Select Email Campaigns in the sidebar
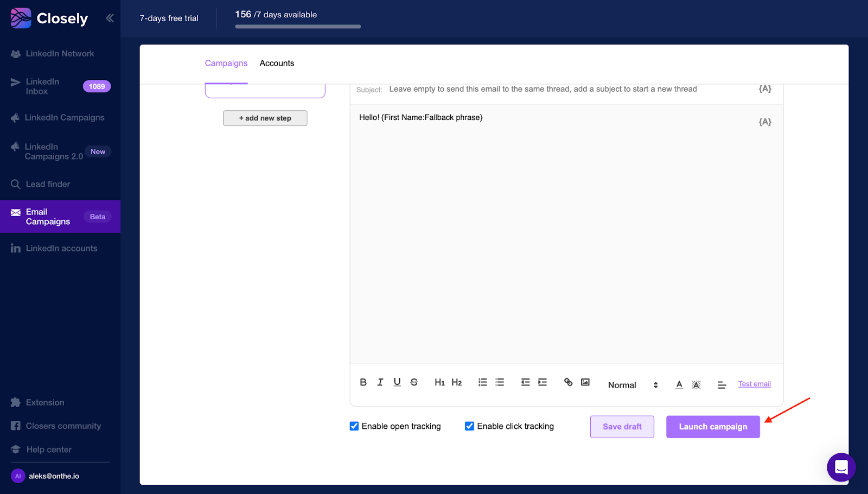 click(60, 217)
